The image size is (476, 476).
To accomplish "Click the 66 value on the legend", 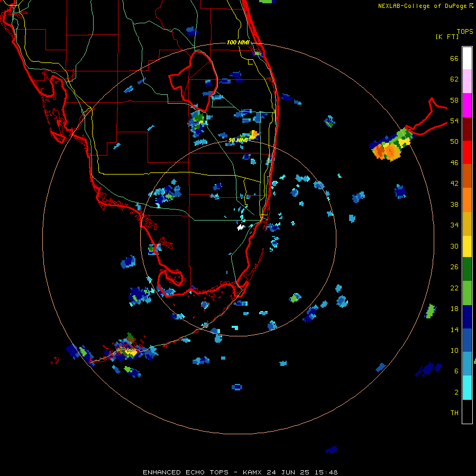I will (454, 59).
